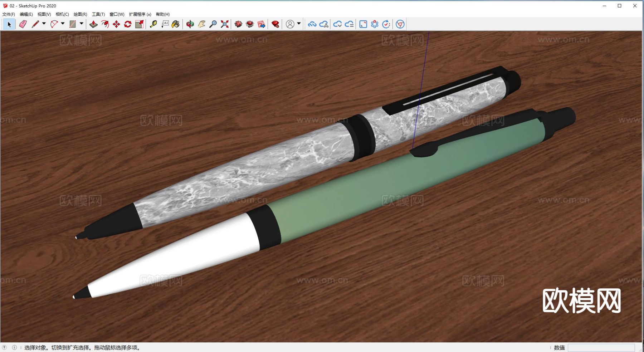
Task: Click the Chrome-style round icon
Action: (400, 24)
